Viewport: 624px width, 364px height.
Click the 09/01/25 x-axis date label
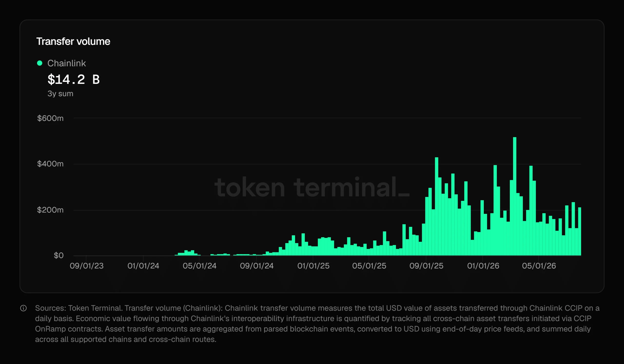coord(426,266)
